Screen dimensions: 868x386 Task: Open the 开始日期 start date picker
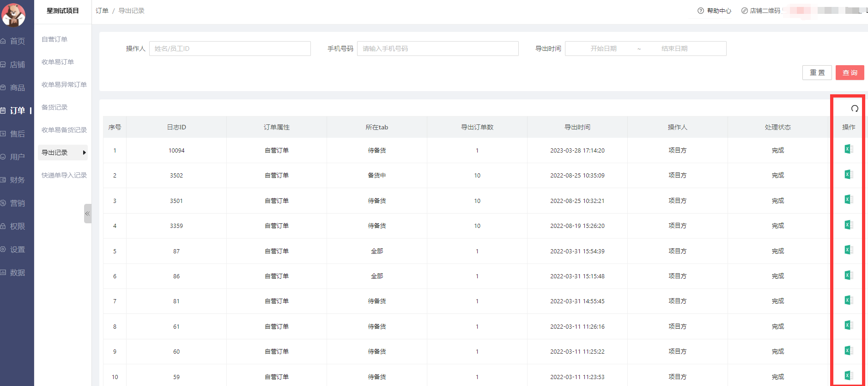tap(603, 49)
